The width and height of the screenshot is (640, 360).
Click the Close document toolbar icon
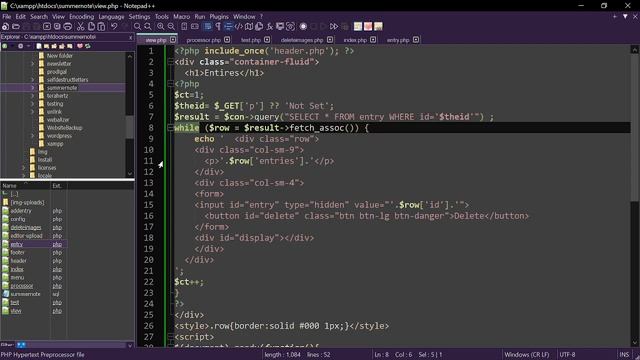coord(47,27)
